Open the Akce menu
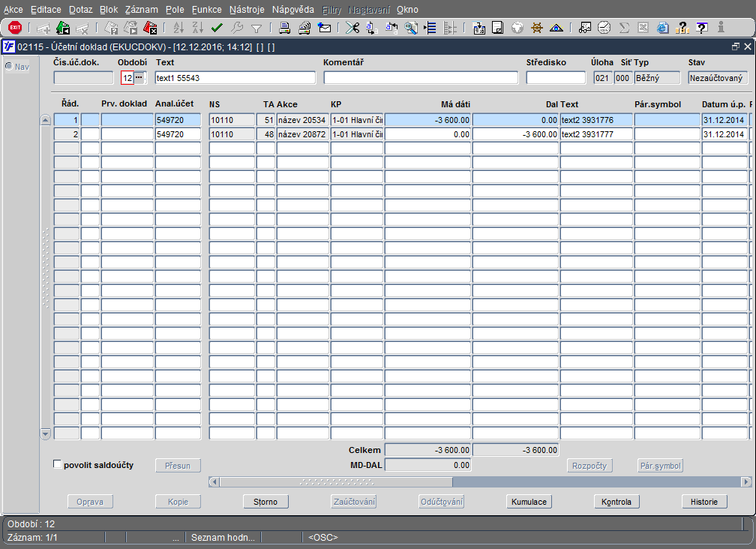756x549 pixels. pyautogui.click(x=13, y=9)
